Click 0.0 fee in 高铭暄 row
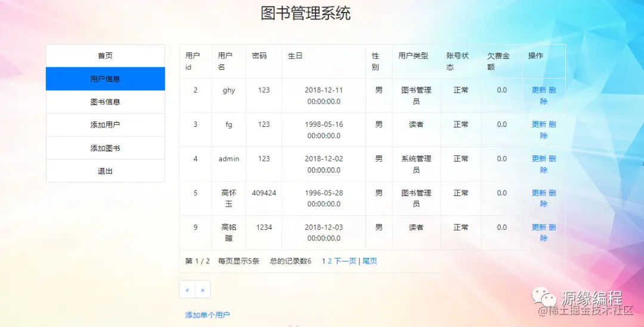 [x=502, y=228]
